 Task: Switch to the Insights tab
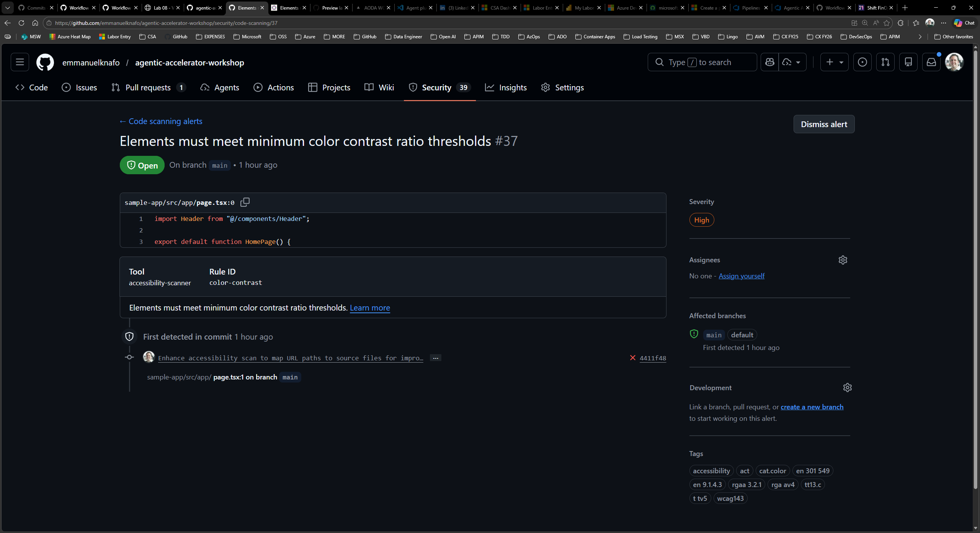512,87
